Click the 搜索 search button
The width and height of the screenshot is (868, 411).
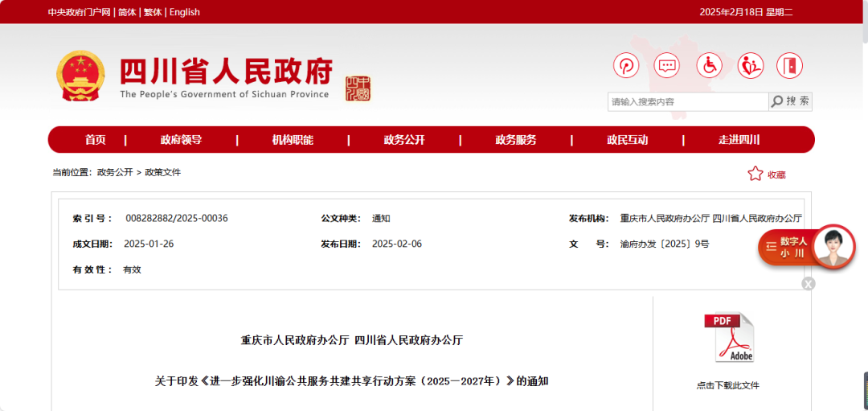point(791,101)
